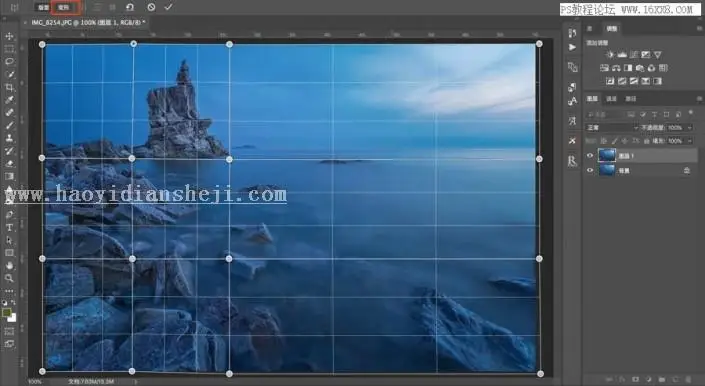This screenshot has height=386, width=705.
Task: Select the Pen tool
Action: 9,215
